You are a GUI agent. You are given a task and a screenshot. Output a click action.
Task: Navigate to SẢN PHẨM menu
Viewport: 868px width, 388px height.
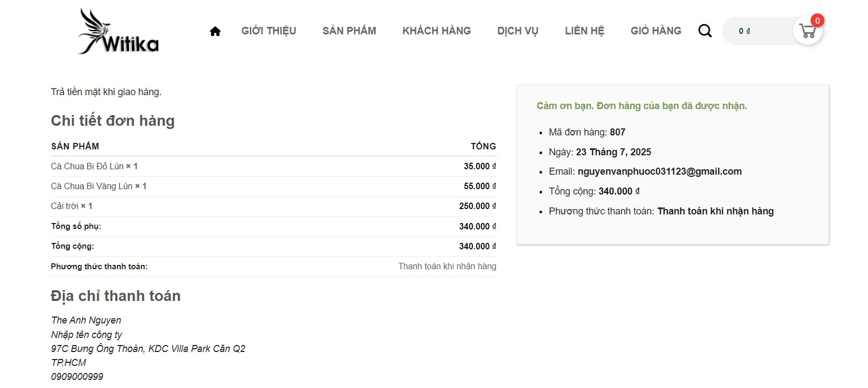[x=349, y=31]
